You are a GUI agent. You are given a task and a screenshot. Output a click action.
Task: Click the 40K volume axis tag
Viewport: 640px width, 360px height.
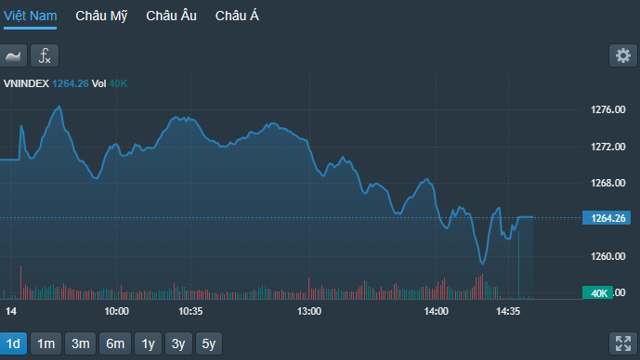597,293
